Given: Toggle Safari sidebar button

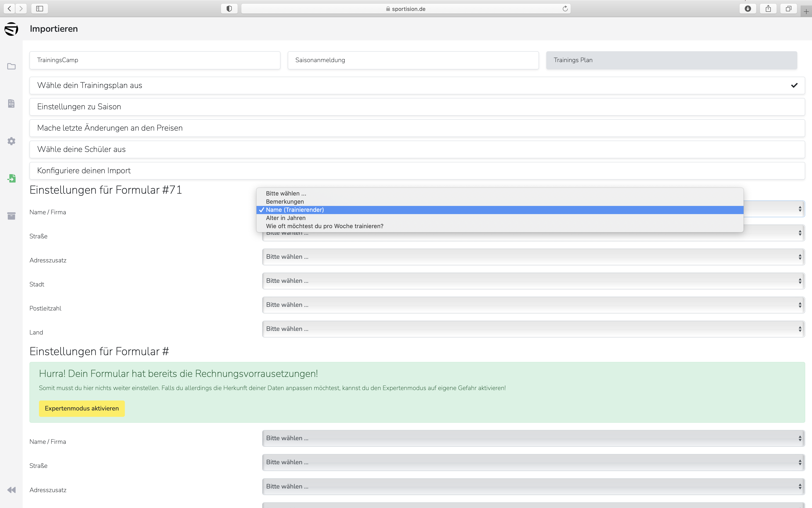Looking at the screenshot, I should [40, 8].
